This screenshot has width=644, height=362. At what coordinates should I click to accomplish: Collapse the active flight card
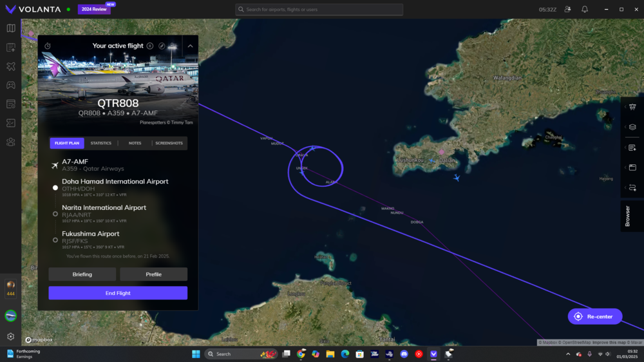tap(190, 46)
